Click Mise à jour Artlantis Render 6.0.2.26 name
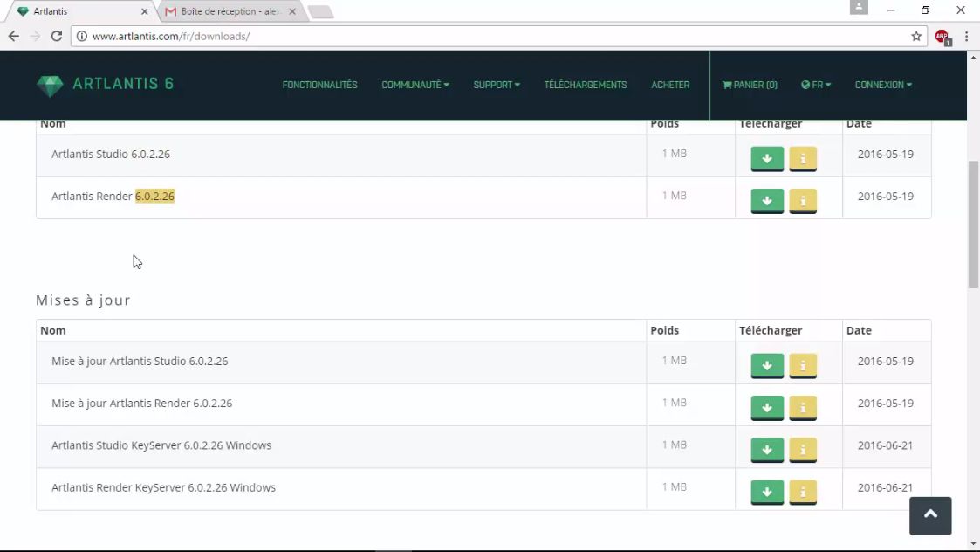Image resolution: width=980 pixels, height=552 pixels. 142,403
